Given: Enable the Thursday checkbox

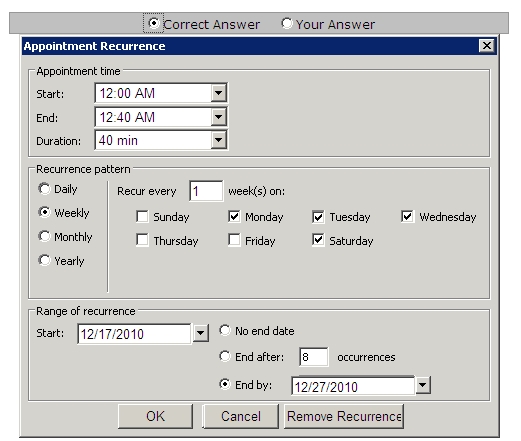Looking at the screenshot, I should coord(142,240).
